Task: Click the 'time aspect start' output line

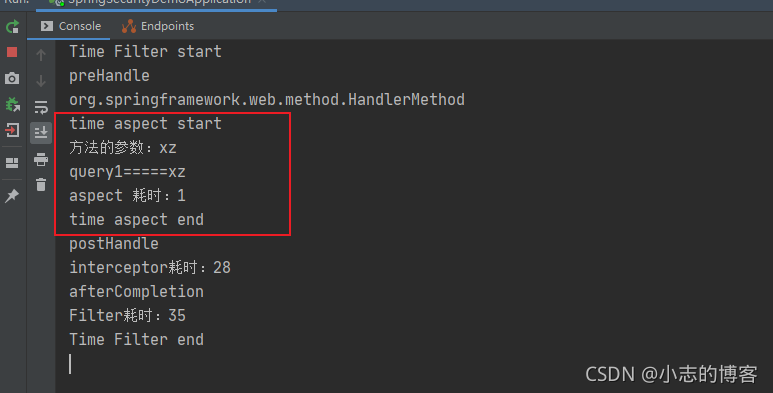Action: coord(145,124)
